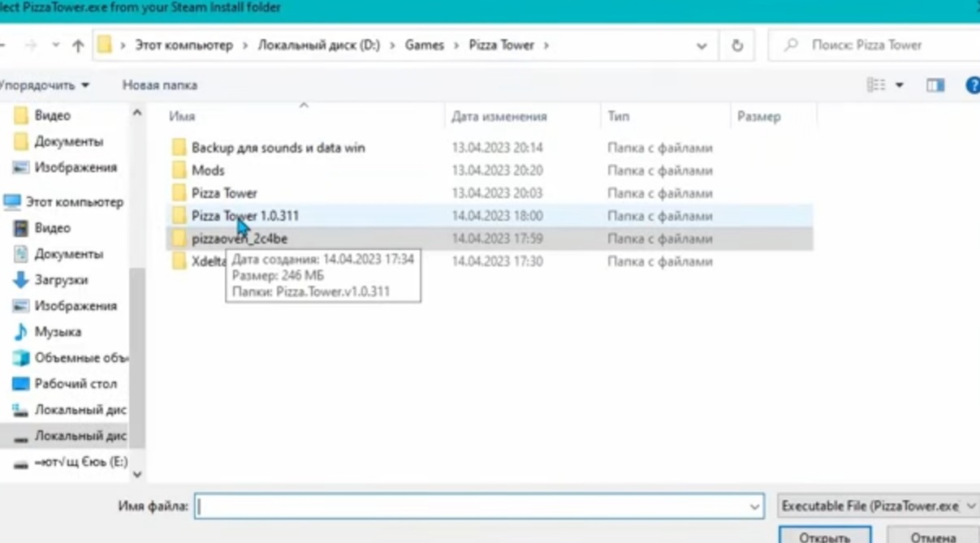Create a folder with Новая папка
This screenshot has height=543, width=980.
[160, 84]
